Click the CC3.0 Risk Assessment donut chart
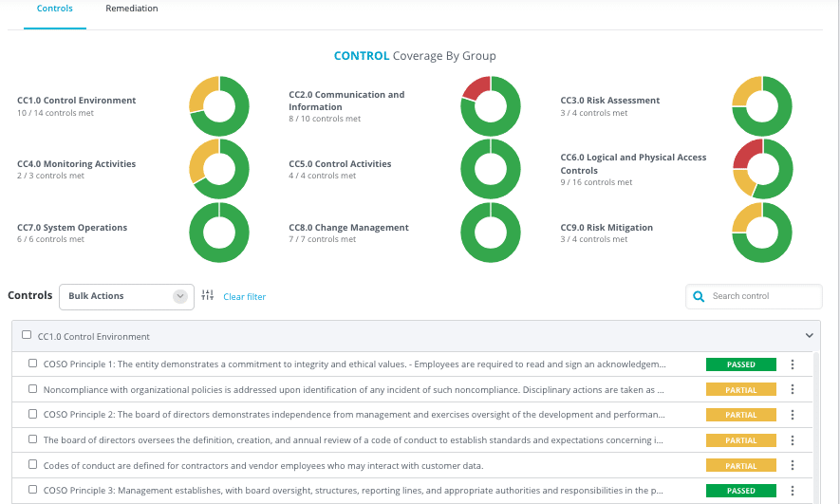 coord(762,106)
